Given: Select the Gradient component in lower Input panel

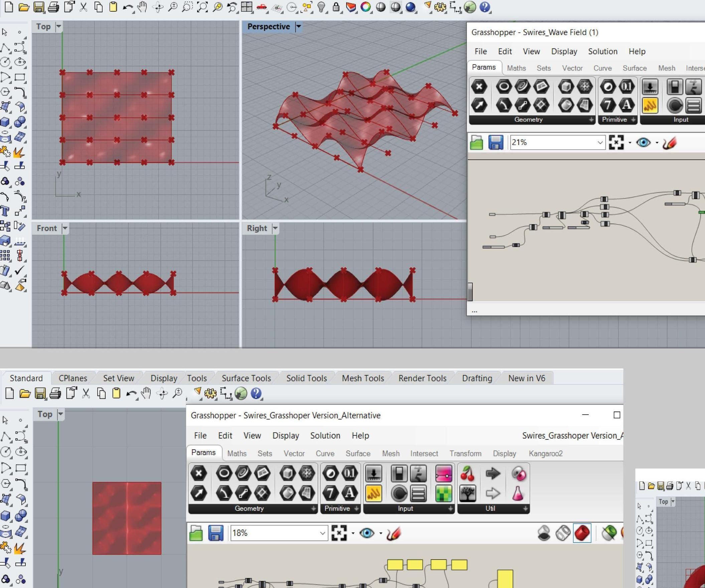Looking at the screenshot, I should tap(443, 474).
